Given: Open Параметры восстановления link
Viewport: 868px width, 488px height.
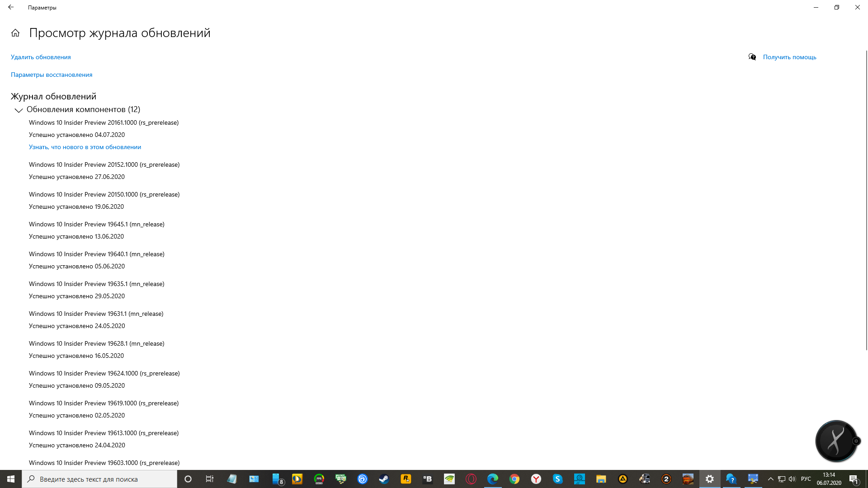Looking at the screenshot, I should (52, 75).
